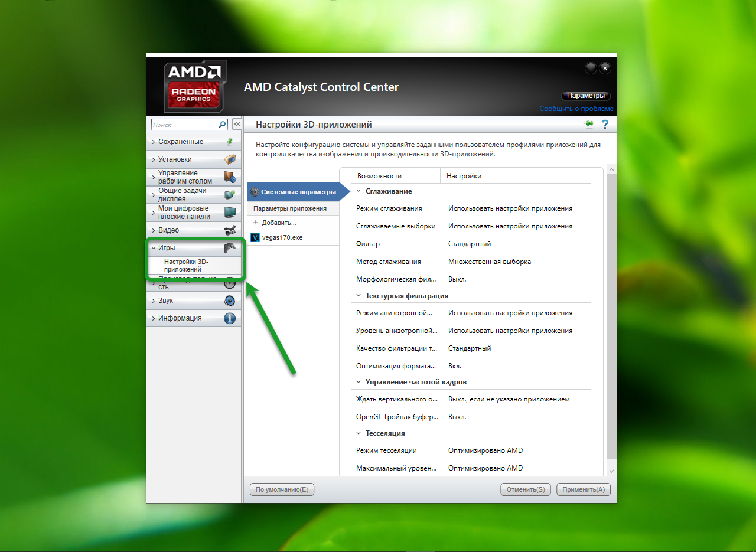Image resolution: width=756 pixels, height=552 pixels.
Task: Open the vegas170.exe application profile
Action: point(293,237)
